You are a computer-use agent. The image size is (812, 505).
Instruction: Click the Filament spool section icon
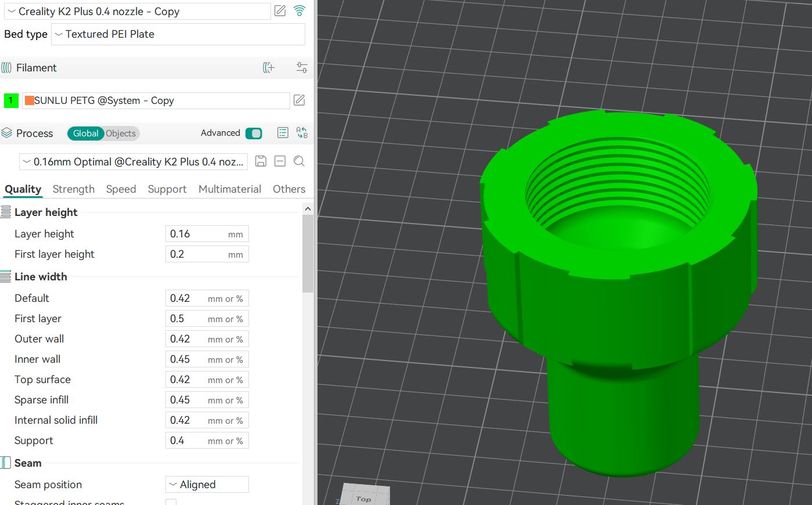pos(6,68)
